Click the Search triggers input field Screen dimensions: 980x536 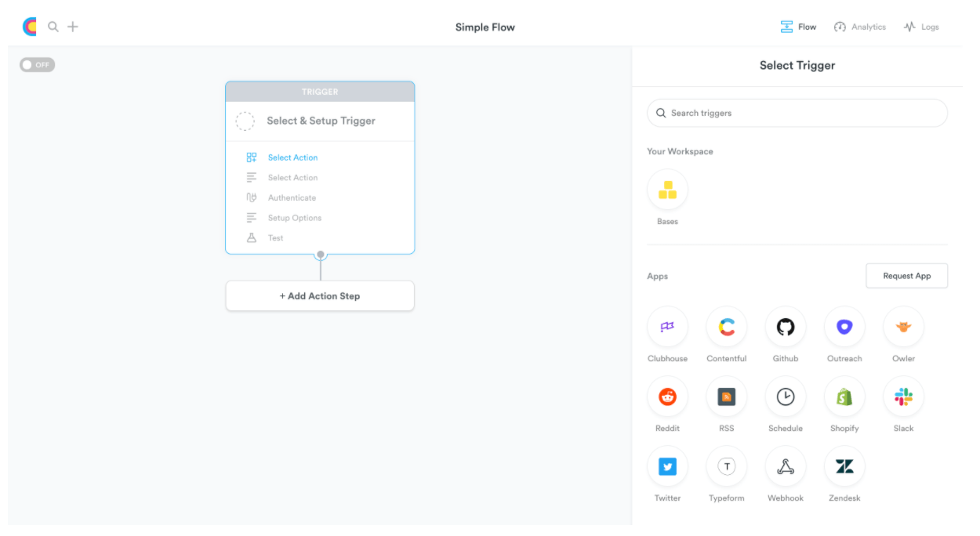[797, 113]
